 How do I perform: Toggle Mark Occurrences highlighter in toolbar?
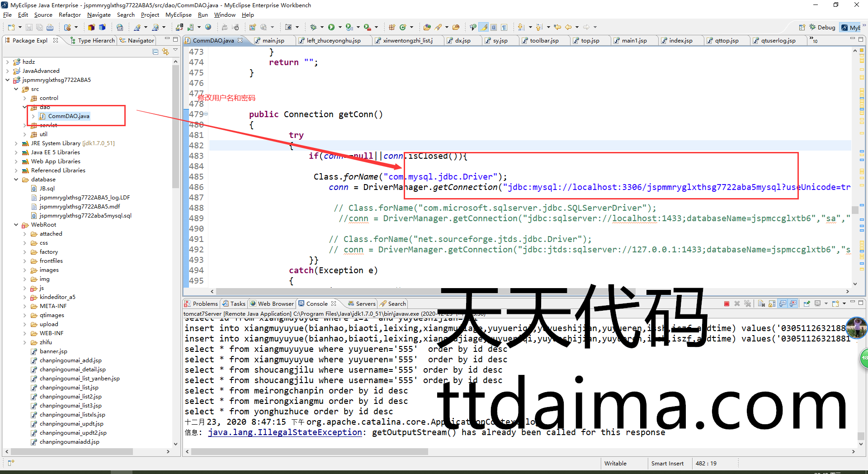pos(484,27)
